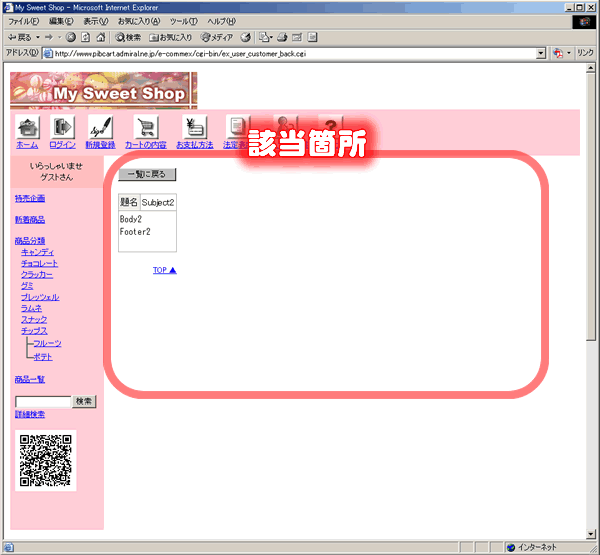Open the チョコレート category link

pos(39,263)
